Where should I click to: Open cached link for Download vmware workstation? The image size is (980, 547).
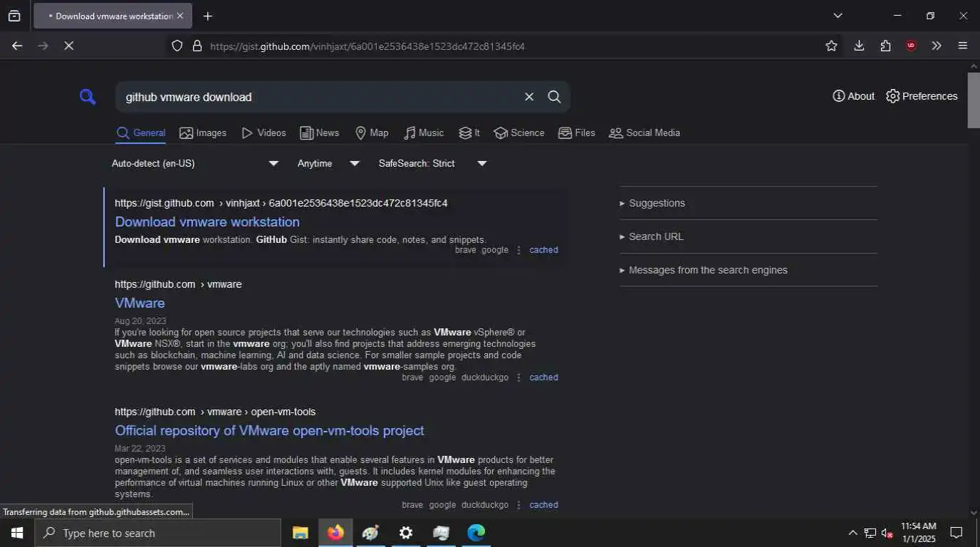point(543,250)
